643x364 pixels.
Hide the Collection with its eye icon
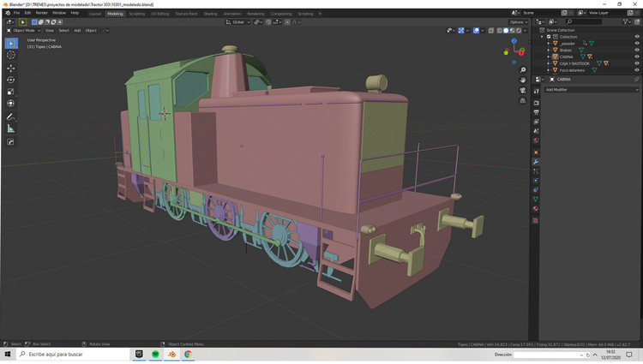pos(637,37)
